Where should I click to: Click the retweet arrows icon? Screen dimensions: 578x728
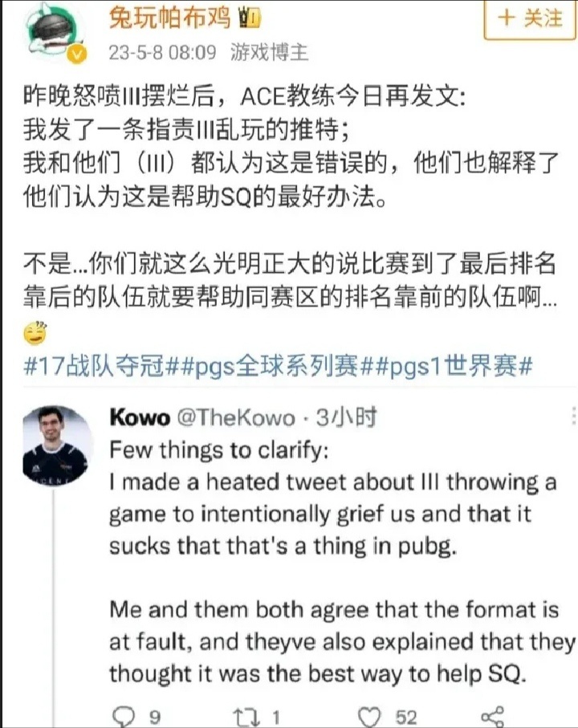click(248, 717)
